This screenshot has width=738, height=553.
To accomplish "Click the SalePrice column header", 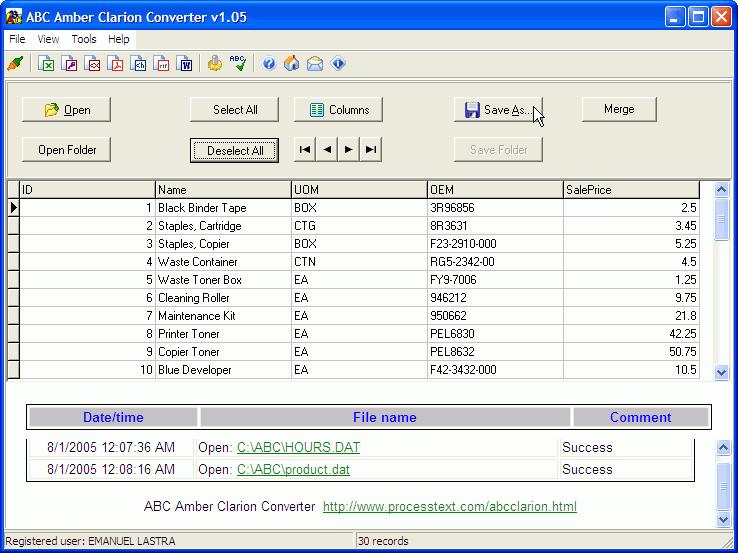I will pyautogui.click(x=631, y=190).
